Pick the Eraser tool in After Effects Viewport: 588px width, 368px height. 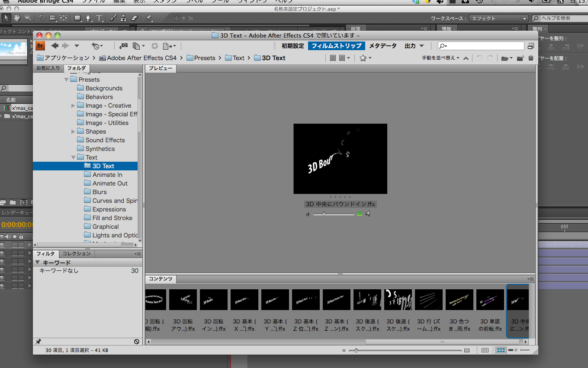point(134,18)
